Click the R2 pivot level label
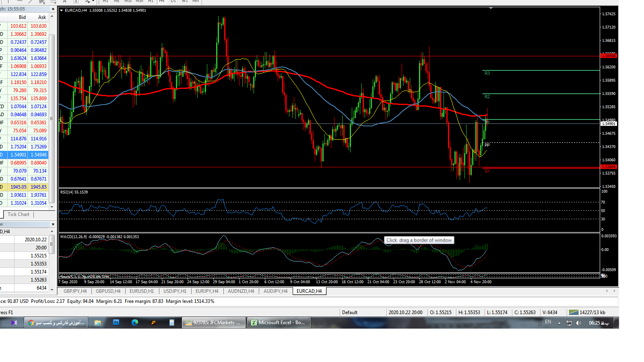This screenshot has width=644, height=362. tap(487, 97)
